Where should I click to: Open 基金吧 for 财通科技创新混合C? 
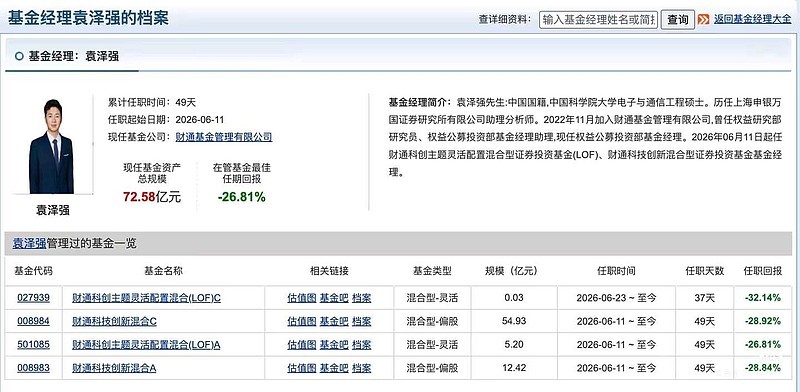coord(334,322)
